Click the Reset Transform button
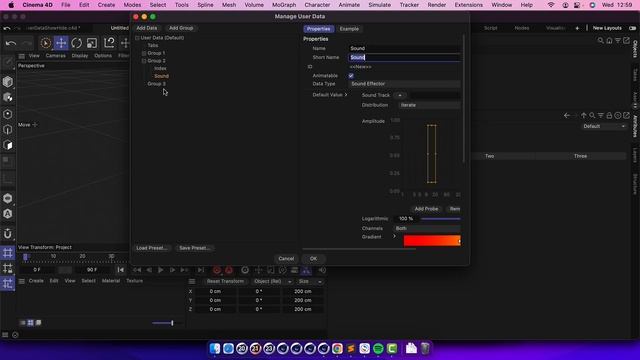 click(225, 281)
